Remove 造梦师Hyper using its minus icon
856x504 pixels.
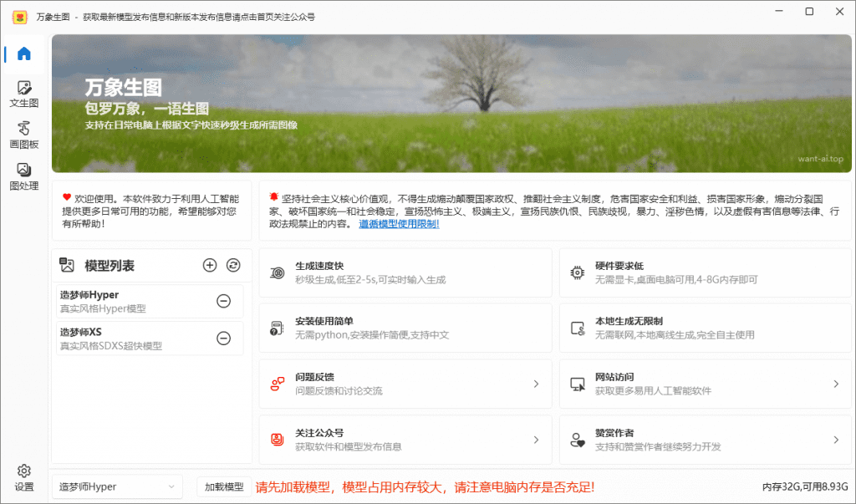(x=223, y=300)
